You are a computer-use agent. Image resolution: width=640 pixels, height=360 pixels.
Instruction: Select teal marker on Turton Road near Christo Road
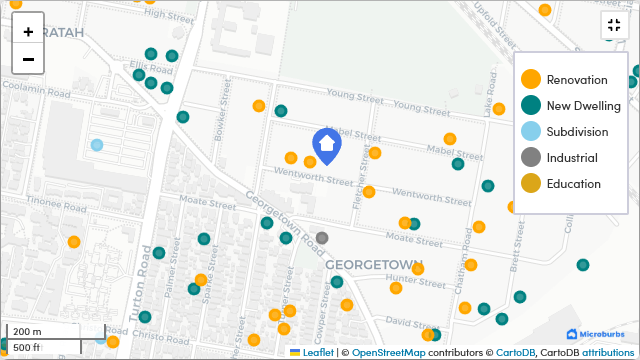tap(145, 317)
